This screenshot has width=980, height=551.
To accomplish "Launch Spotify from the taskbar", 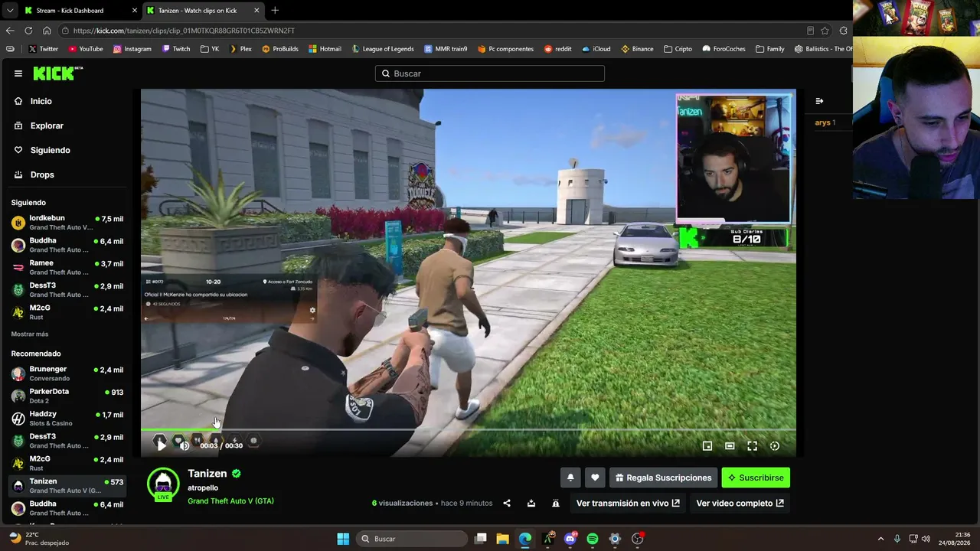I will [x=593, y=539].
